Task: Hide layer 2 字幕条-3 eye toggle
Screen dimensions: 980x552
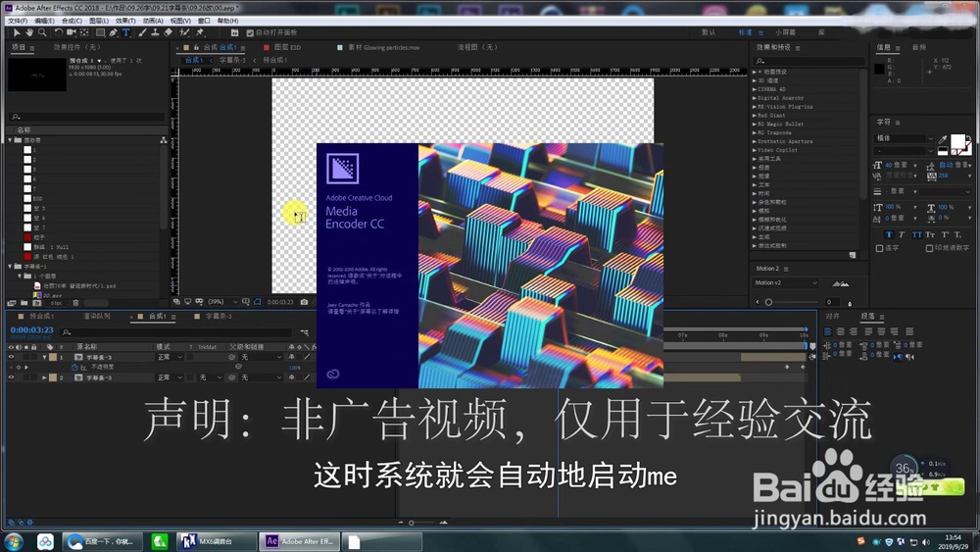Action: (11, 377)
